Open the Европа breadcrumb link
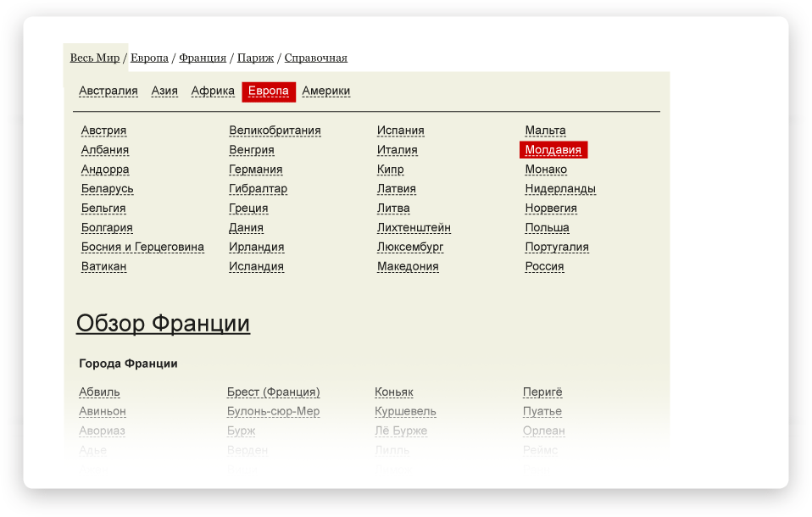Image resolution: width=812 pixels, height=517 pixels. click(149, 58)
